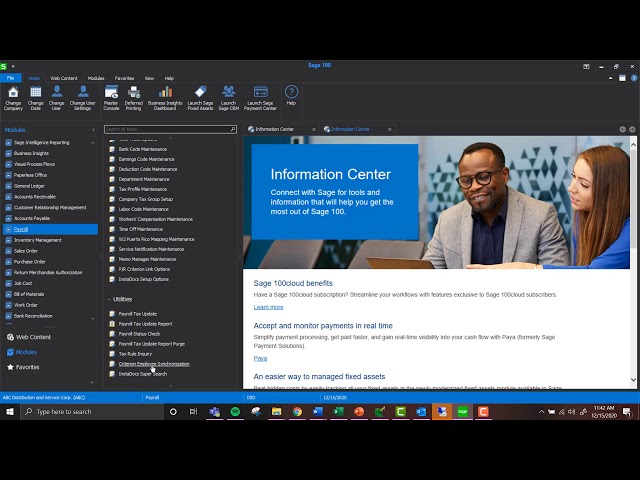Open Criterion Employee Synchronization
The height and width of the screenshot is (480, 640).
tap(154, 364)
